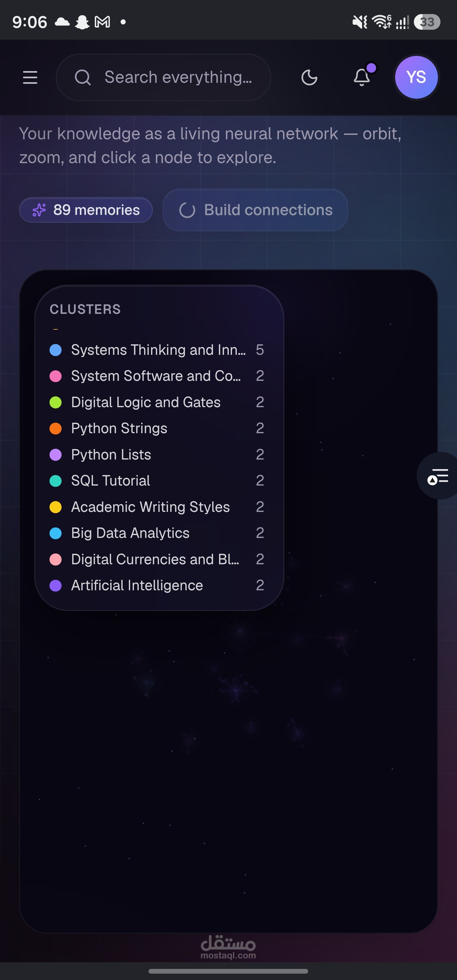Select the Systems Thinking cluster
The image size is (457, 980).
click(157, 350)
